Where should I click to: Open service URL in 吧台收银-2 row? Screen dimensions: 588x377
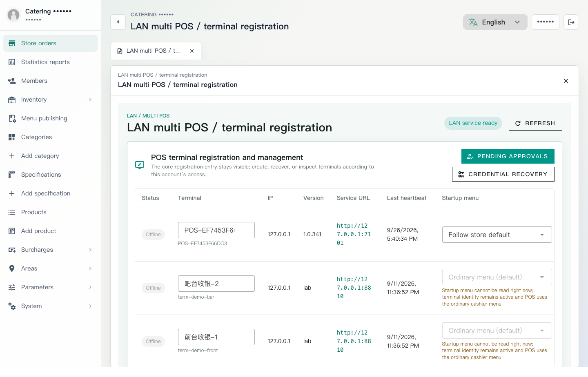(x=354, y=288)
